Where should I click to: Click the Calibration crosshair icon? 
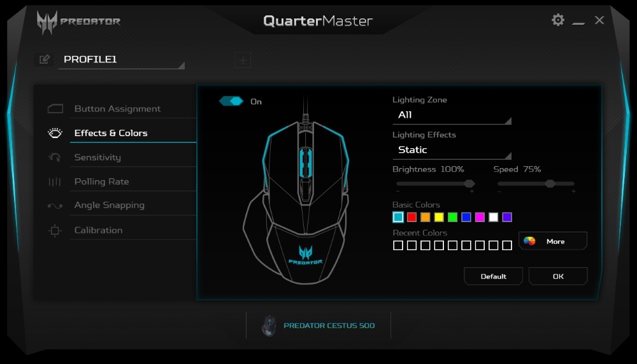[x=54, y=230]
